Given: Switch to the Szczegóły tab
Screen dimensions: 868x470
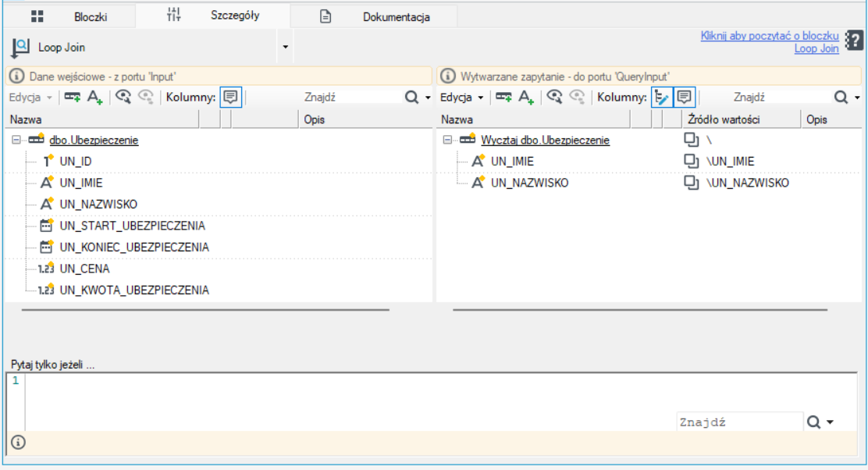Looking at the screenshot, I should point(213,16).
